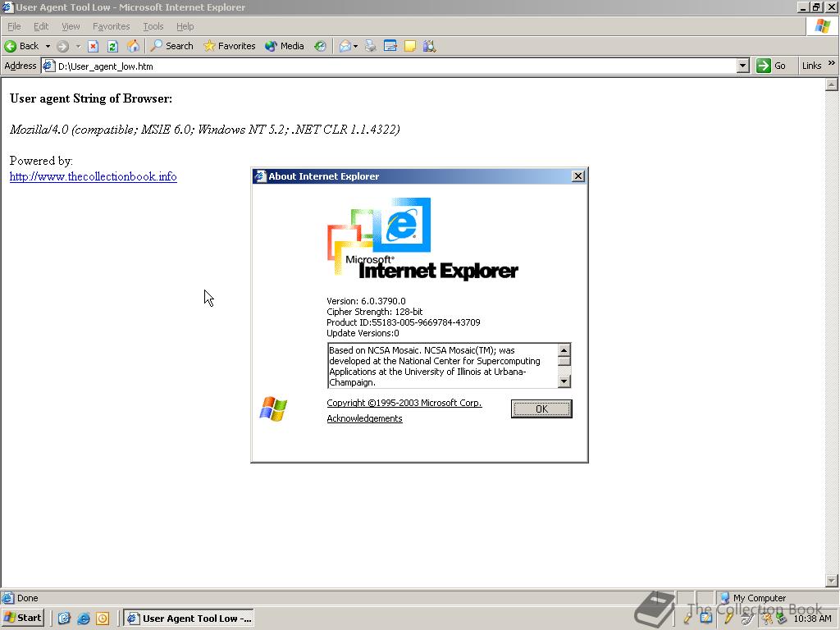Click the Product ID line in About dialog
Viewport: 840px width, 630px height.
tap(404, 322)
